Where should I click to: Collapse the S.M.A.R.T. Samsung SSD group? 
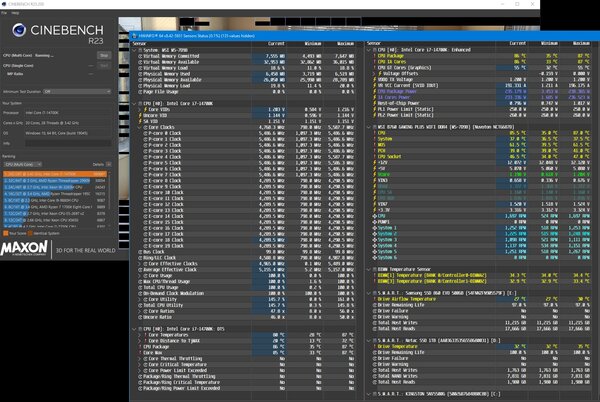tap(369, 293)
